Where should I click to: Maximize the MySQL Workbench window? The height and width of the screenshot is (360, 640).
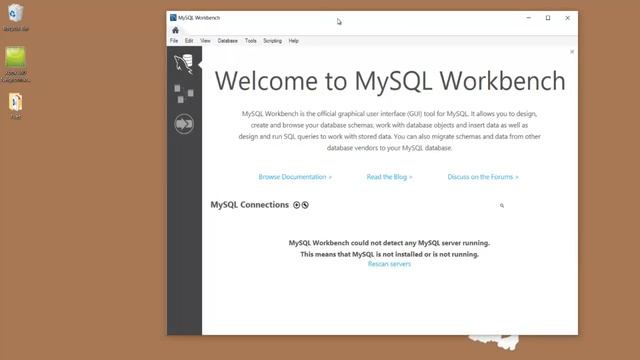[548, 18]
